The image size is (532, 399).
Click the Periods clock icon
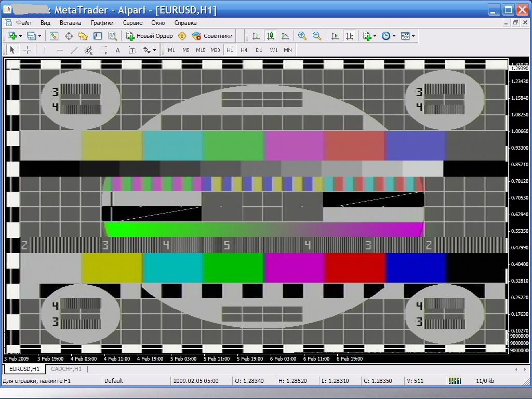pos(386,36)
